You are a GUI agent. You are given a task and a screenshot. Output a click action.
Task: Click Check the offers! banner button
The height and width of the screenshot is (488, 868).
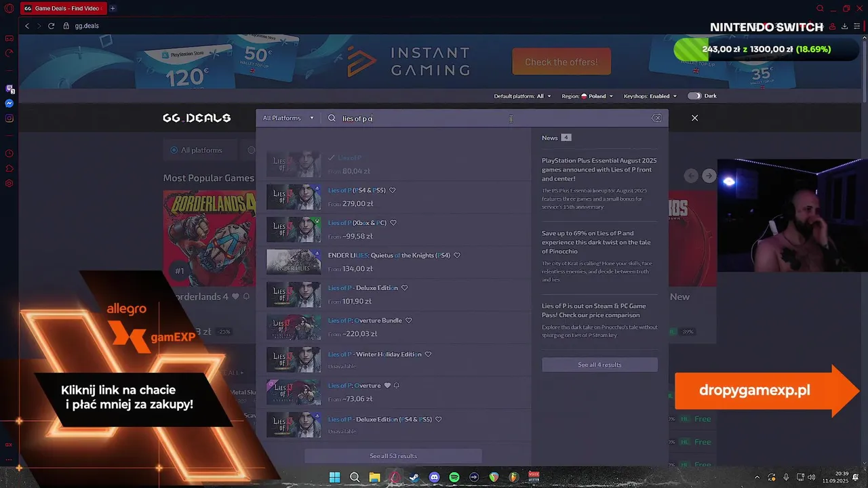click(561, 62)
